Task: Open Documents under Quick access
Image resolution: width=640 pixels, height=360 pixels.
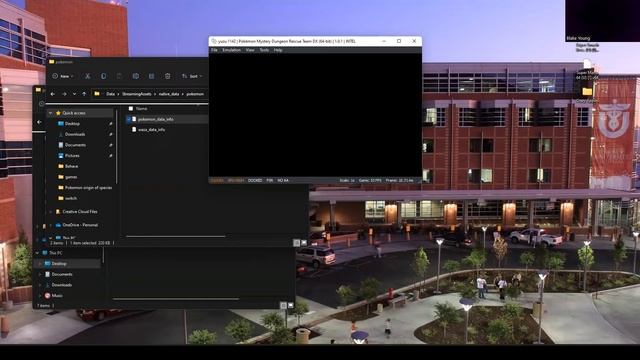Action: click(x=75, y=145)
